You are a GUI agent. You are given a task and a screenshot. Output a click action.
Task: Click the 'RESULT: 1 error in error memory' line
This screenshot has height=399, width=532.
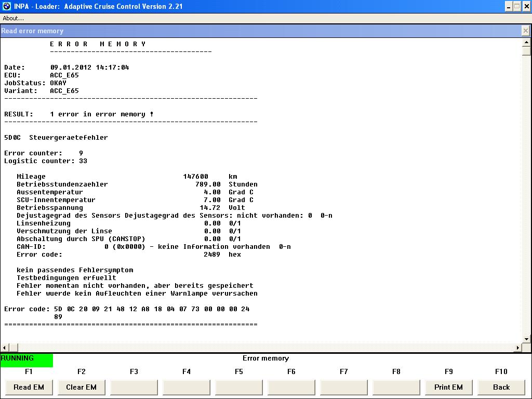pos(79,114)
